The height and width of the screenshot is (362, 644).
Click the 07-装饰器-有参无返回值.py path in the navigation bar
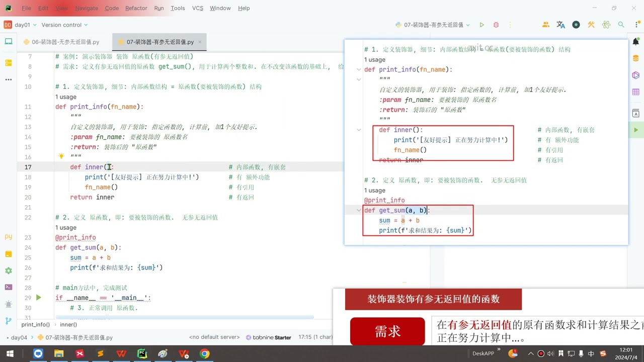[75, 337]
